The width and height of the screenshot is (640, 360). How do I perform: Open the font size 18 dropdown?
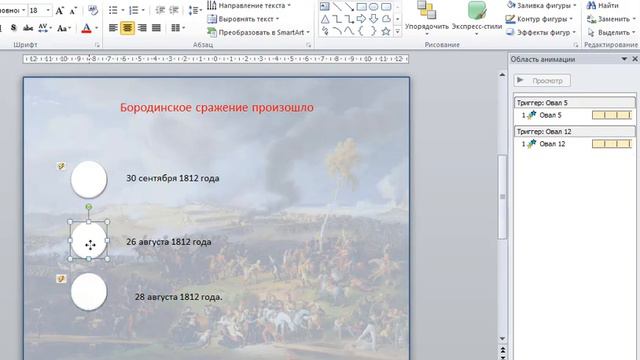[48, 10]
